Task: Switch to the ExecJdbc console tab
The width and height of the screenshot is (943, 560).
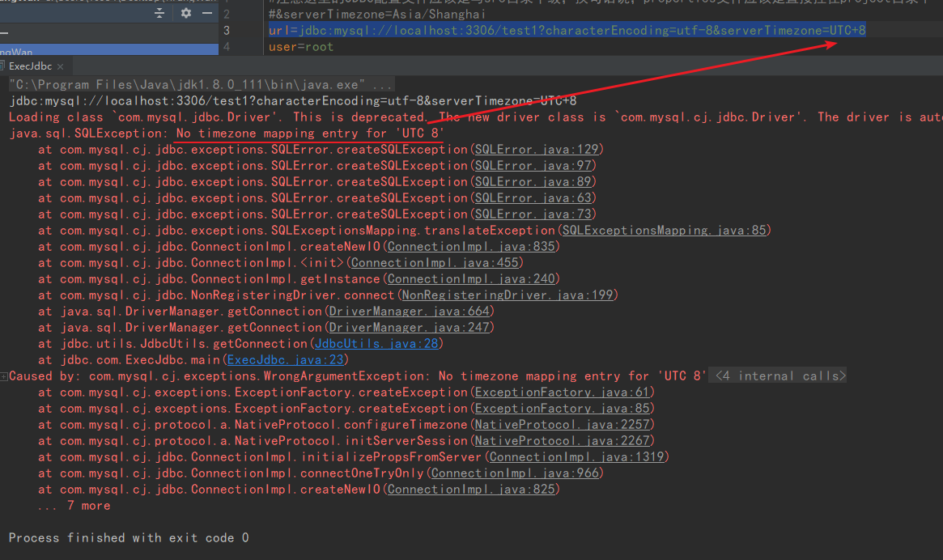Action: 32,66
